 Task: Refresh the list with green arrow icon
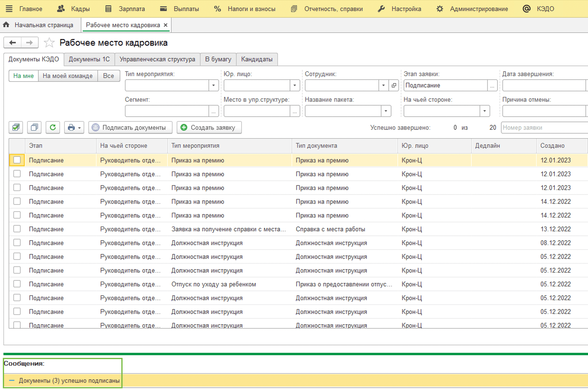(x=52, y=128)
